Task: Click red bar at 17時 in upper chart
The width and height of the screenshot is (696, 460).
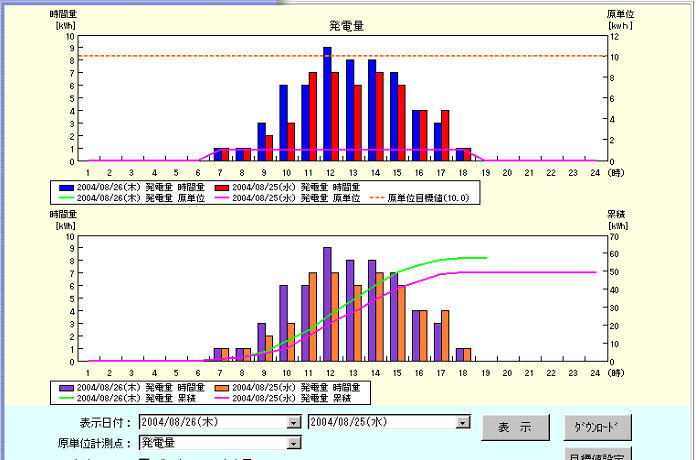Action: [445, 135]
